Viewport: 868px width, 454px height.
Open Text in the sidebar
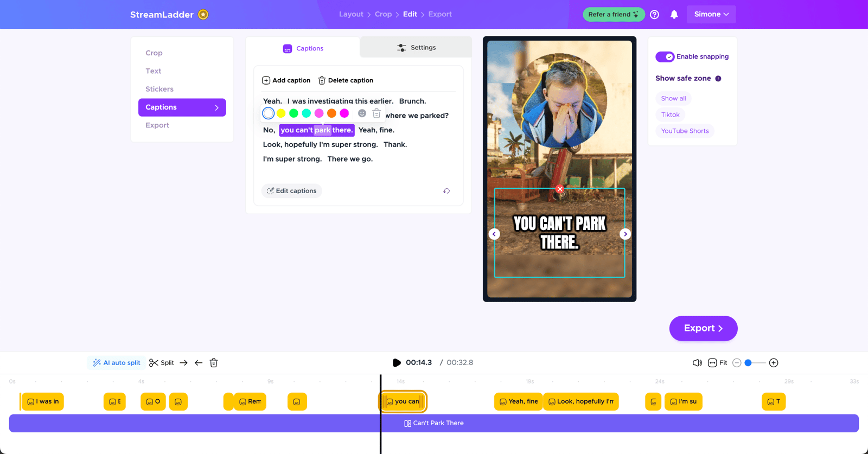154,71
